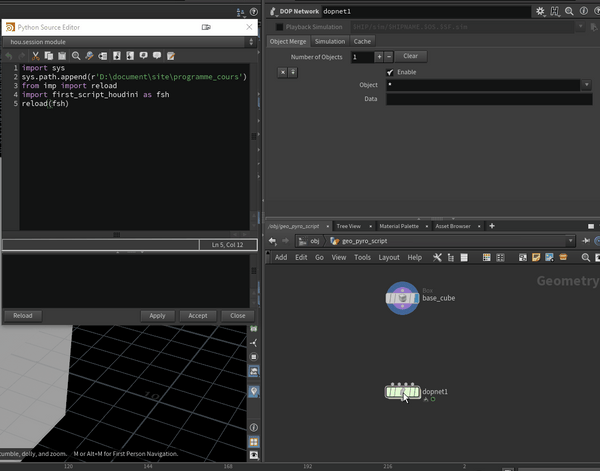Show nodes in table list mode icon
The image size is (600, 471).
pos(464,258)
